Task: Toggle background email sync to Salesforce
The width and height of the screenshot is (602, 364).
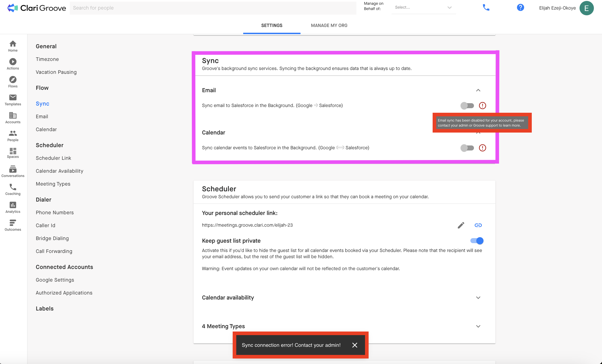Action: (467, 106)
